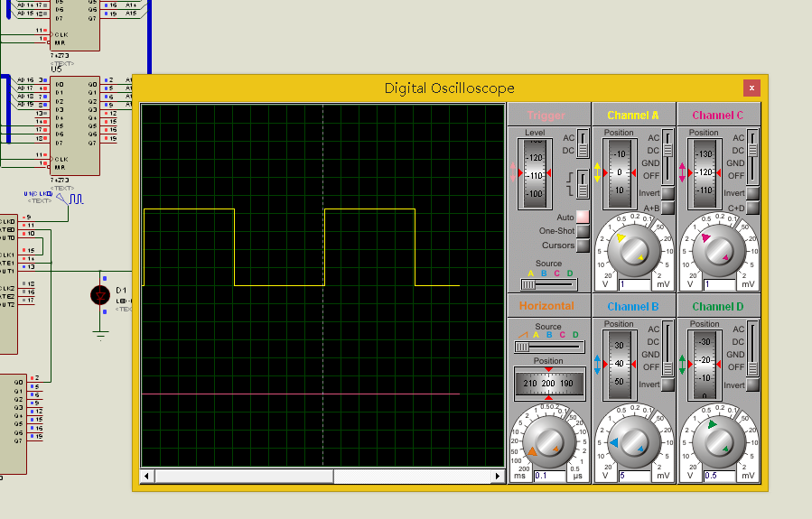Click the Horizontal panel header

548,306
